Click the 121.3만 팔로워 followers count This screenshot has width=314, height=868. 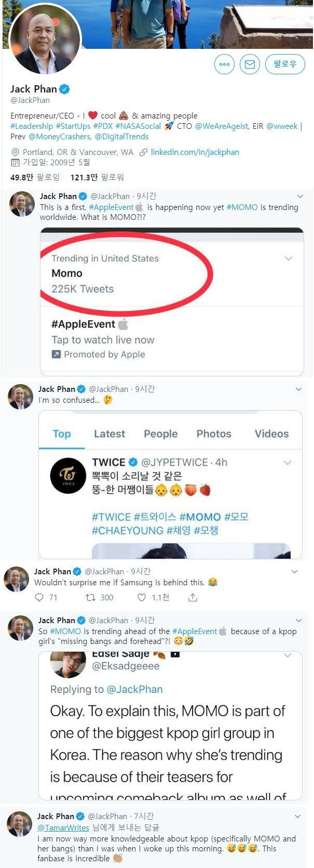(97, 177)
